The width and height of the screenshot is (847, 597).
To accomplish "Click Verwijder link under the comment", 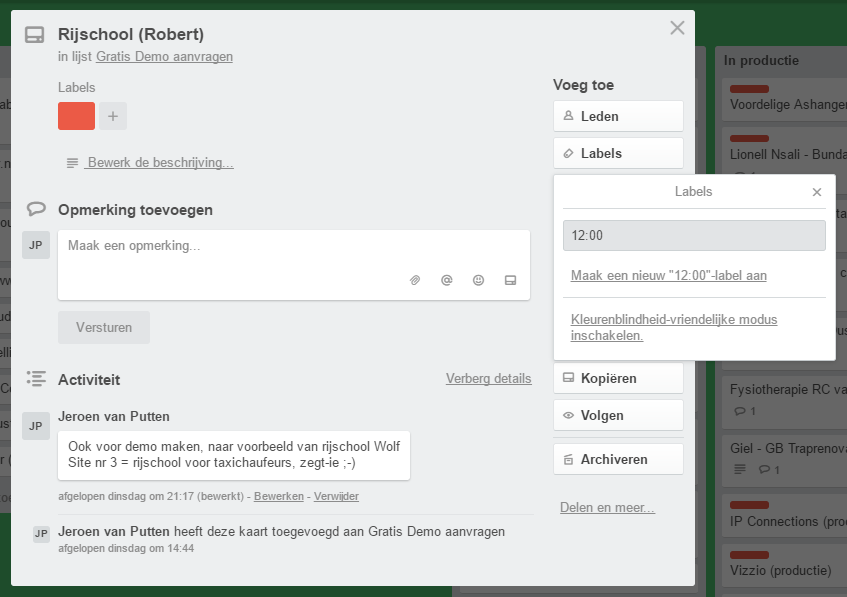I will [336, 496].
